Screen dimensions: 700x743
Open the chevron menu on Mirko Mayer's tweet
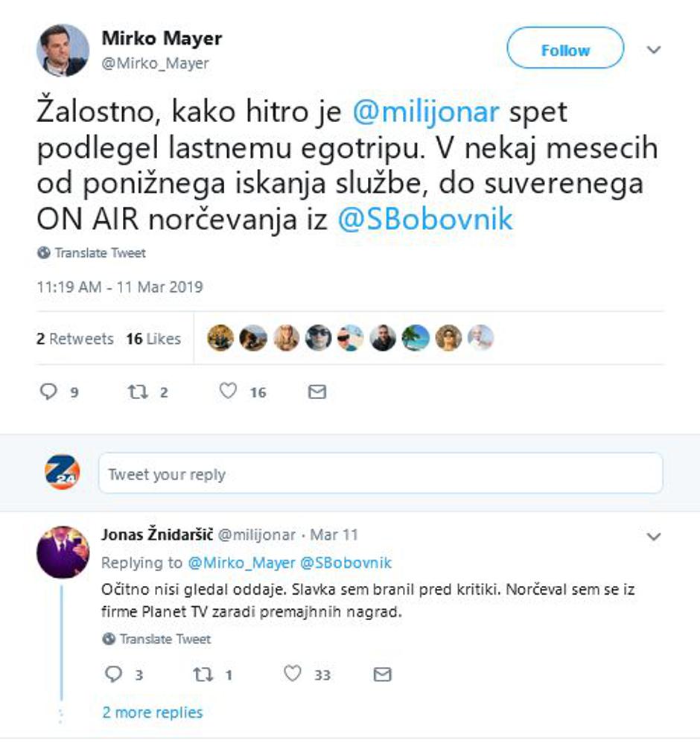pos(654,50)
